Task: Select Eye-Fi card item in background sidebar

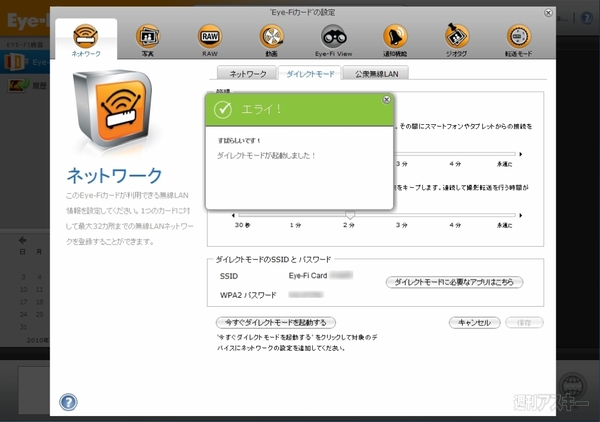Action: [x=25, y=62]
